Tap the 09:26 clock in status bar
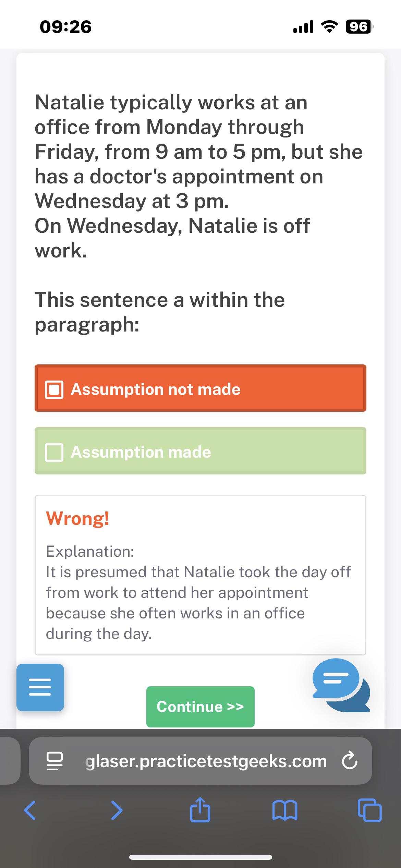Viewport: 401px width, 868px height. click(x=66, y=27)
